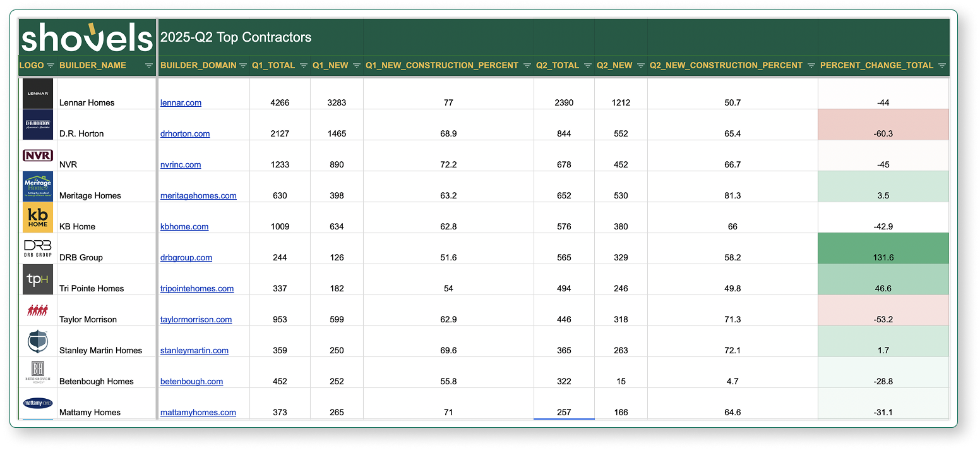
Task: Select the dark green 131.6 cell
Action: (883, 248)
